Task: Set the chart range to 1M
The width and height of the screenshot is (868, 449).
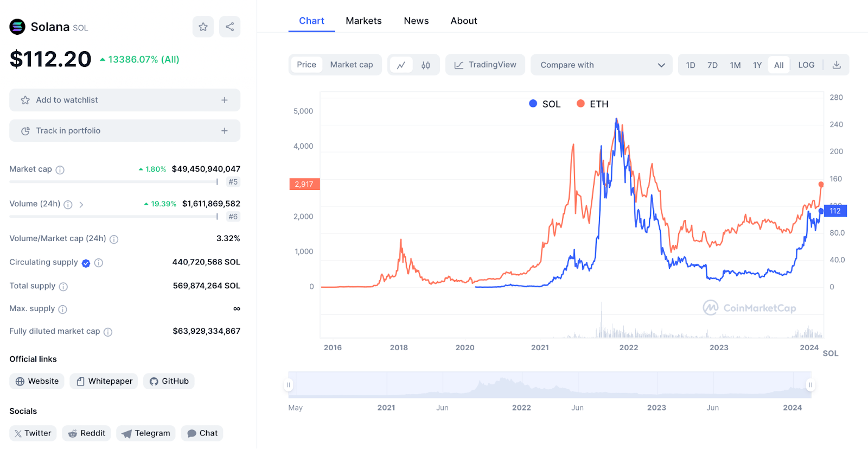Action: 735,65
